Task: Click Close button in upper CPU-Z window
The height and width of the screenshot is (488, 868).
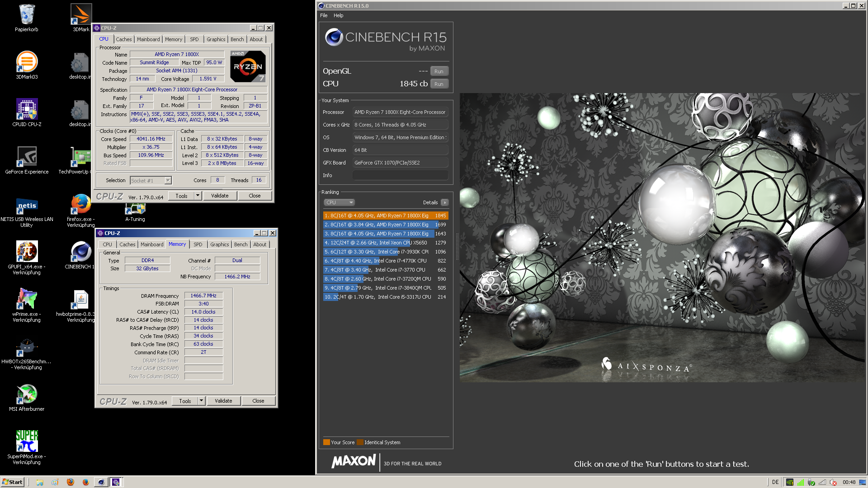Action: point(255,196)
